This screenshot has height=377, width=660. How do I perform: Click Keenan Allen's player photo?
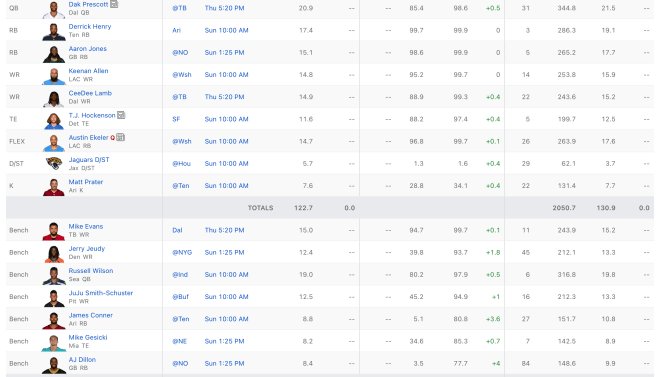(x=54, y=76)
